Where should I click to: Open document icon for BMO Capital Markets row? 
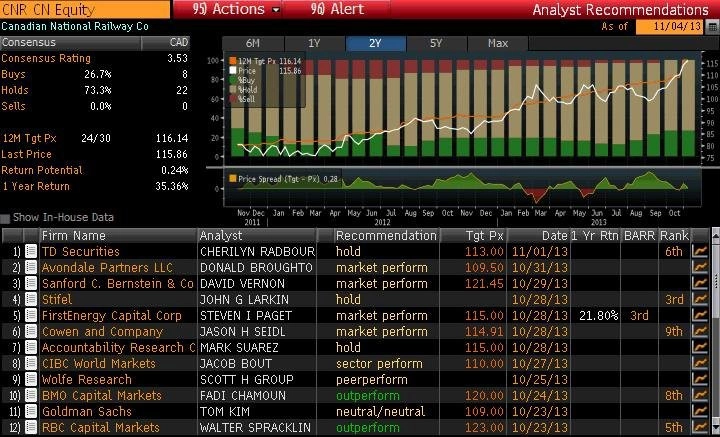coord(31,395)
